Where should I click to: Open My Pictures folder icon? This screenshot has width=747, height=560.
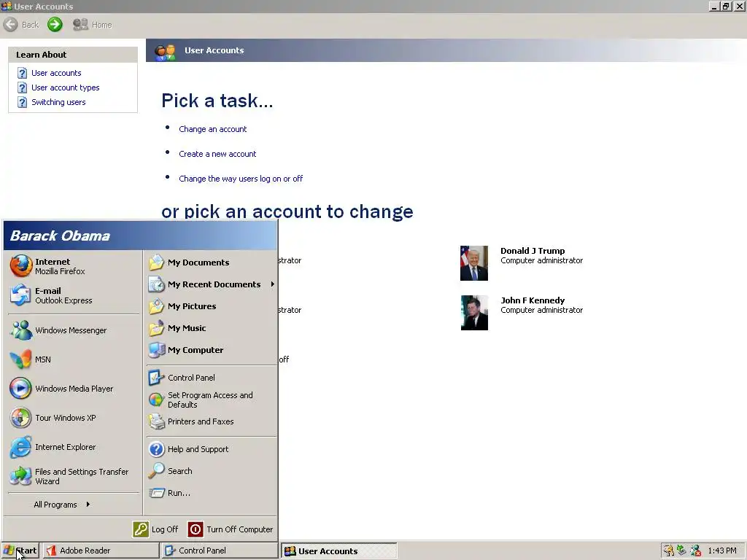tap(156, 306)
